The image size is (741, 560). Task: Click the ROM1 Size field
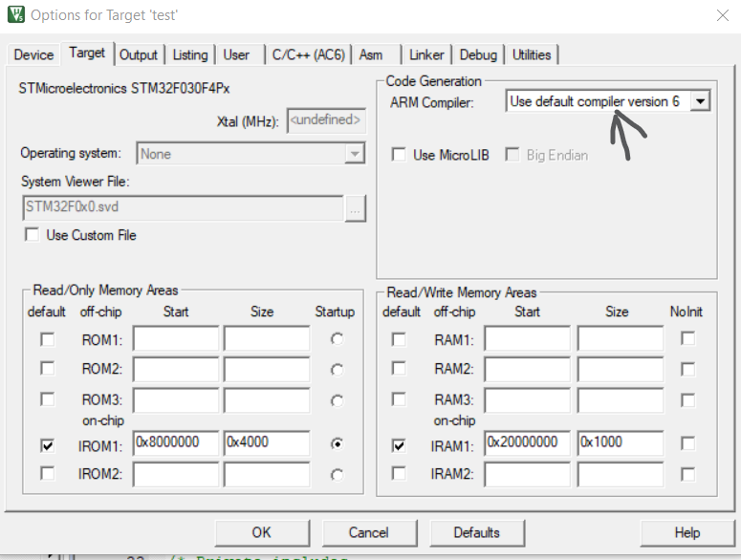[267, 338]
